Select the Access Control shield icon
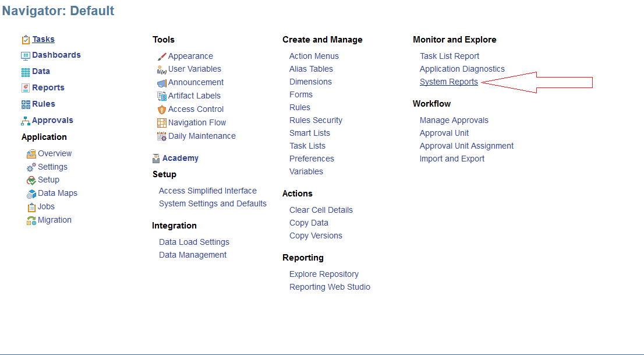The height and width of the screenshot is (355, 644). 161,109
